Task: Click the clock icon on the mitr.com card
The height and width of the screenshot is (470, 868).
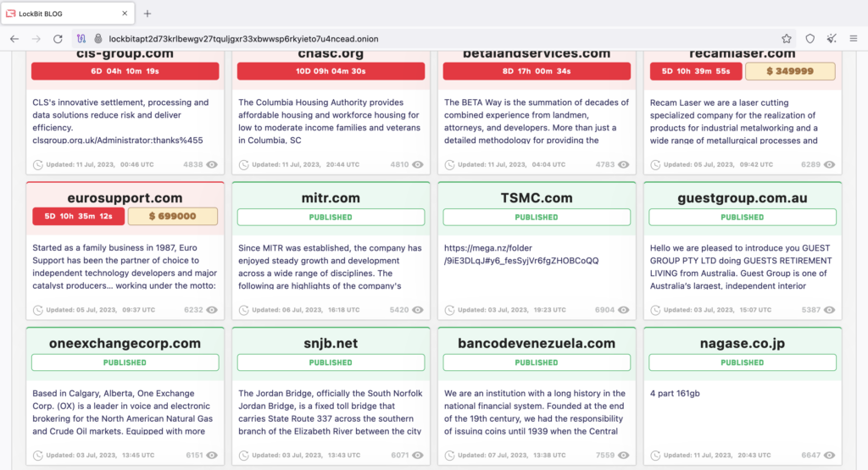Action: click(243, 310)
